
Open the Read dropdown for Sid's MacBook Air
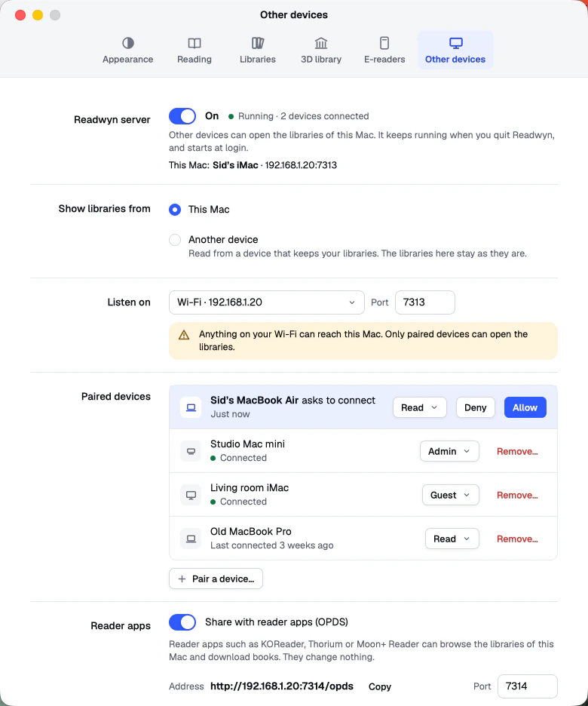[x=420, y=407]
